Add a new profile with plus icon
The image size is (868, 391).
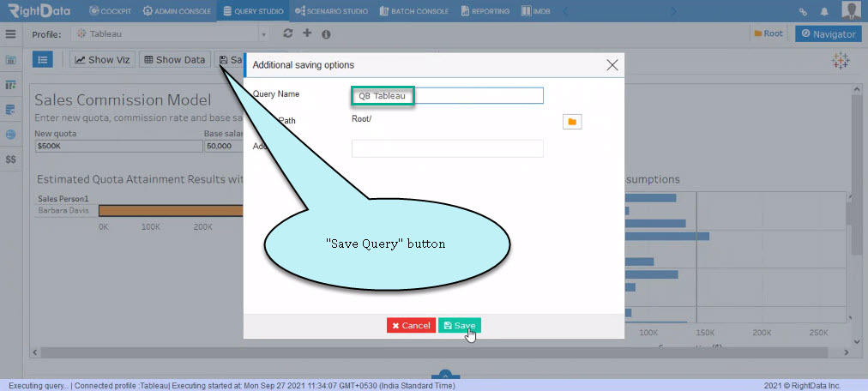pyautogui.click(x=307, y=33)
